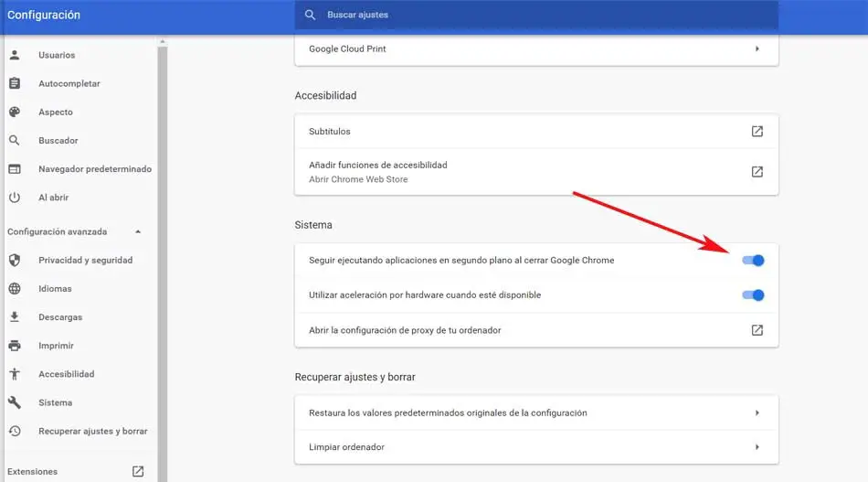Expand Google Cloud Print arrow
Viewport: 868px width, 482px height.
pos(757,48)
